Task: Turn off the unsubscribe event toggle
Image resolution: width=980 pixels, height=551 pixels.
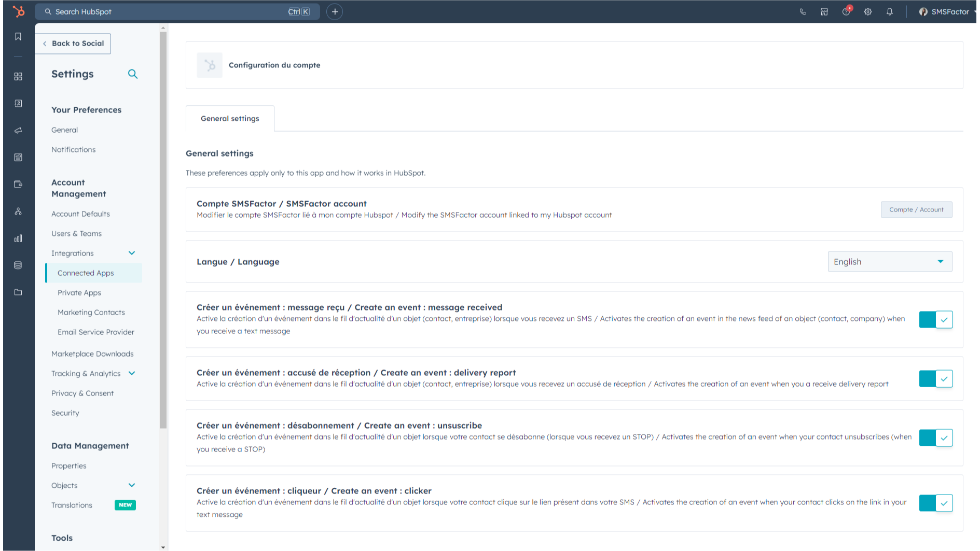Action: point(935,437)
